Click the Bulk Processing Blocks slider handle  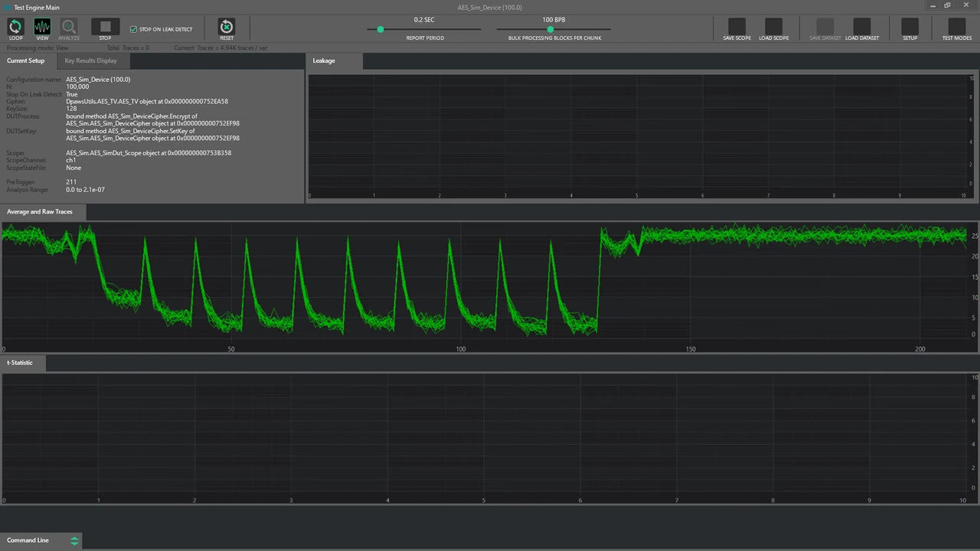click(550, 29)
